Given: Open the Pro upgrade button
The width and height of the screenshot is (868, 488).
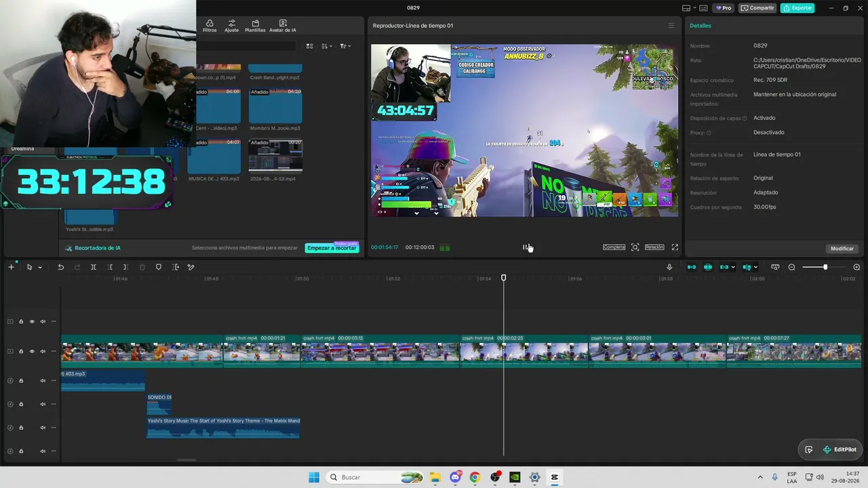Looking at the screenshot, I should tap(724, 8).
